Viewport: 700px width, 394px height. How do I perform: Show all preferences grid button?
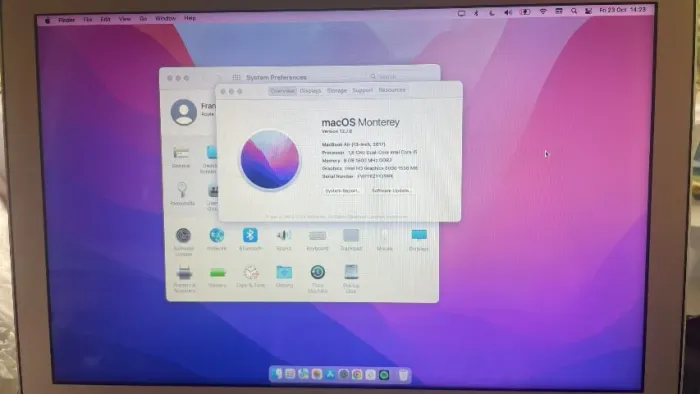pyautogui.click(x=236, y=77)
